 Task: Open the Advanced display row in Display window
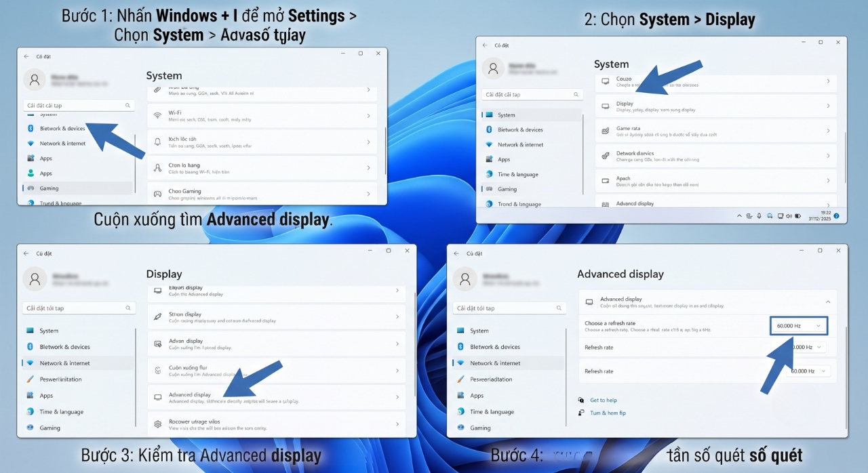tap(276, 398)
